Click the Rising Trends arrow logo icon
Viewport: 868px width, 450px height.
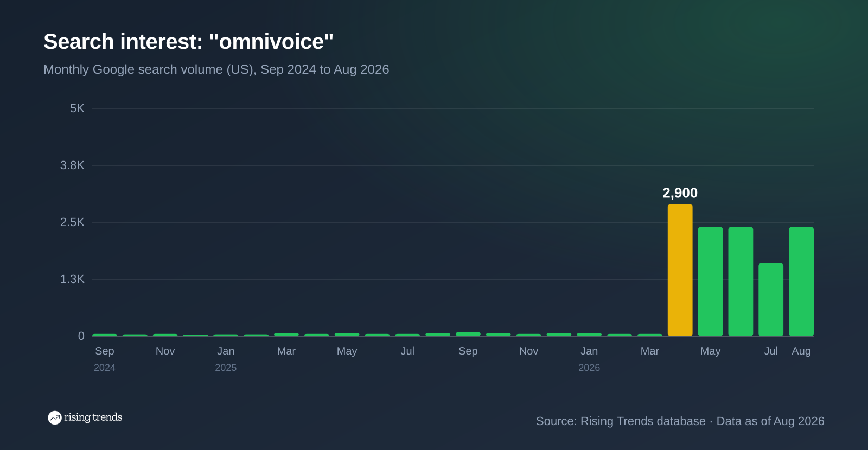click(x=54, y=417)
